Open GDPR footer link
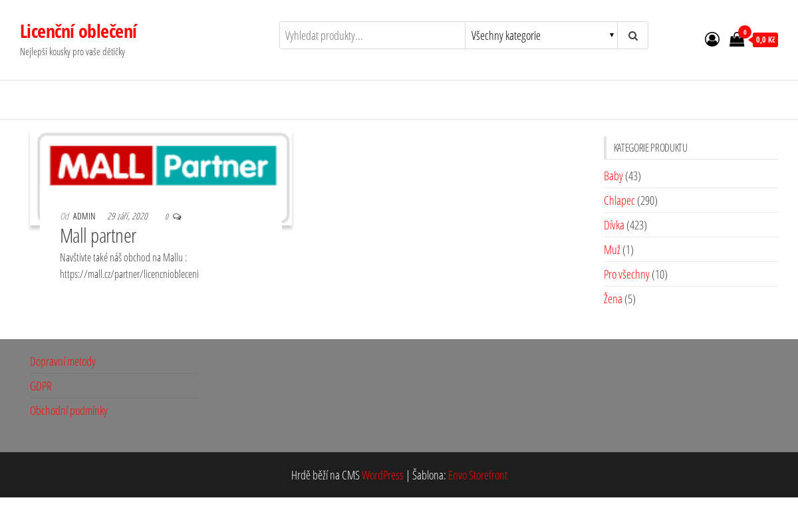798x532 pixels. tap(41, 386)
